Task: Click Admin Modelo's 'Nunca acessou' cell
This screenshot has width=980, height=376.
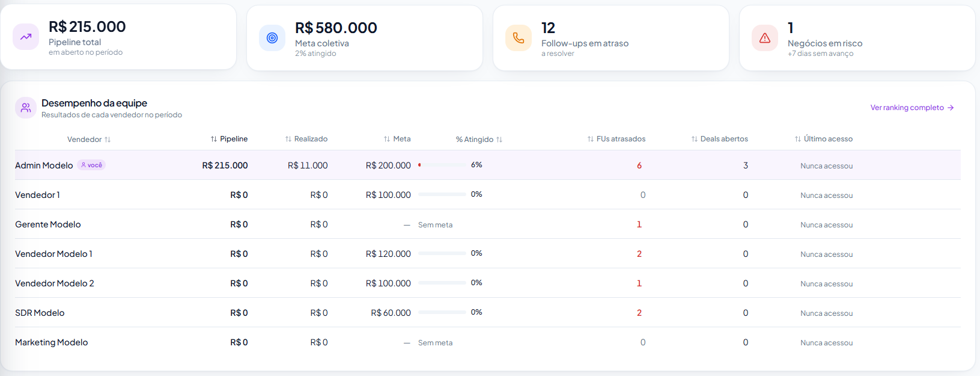Action: point(827,166)
